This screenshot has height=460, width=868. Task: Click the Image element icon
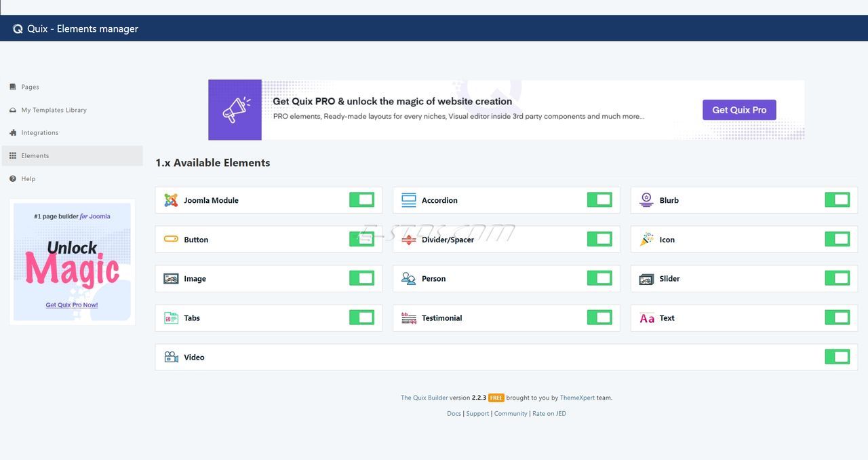[171, 279]
